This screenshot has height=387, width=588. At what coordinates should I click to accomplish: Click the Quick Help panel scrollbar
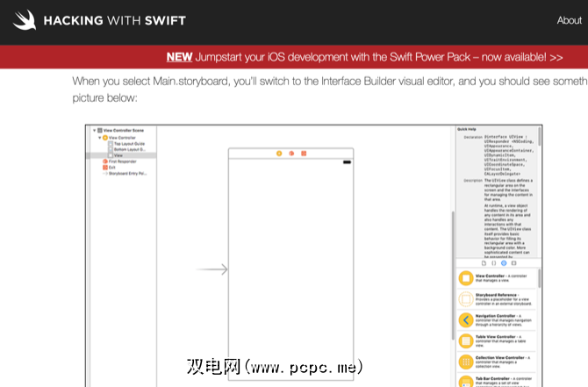point(539,137)
